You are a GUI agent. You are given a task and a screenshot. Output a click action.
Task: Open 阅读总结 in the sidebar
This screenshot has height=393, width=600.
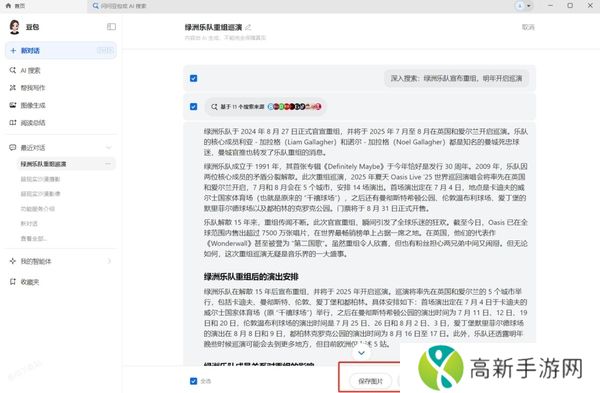pyautogui.click(x=33, y=123)
